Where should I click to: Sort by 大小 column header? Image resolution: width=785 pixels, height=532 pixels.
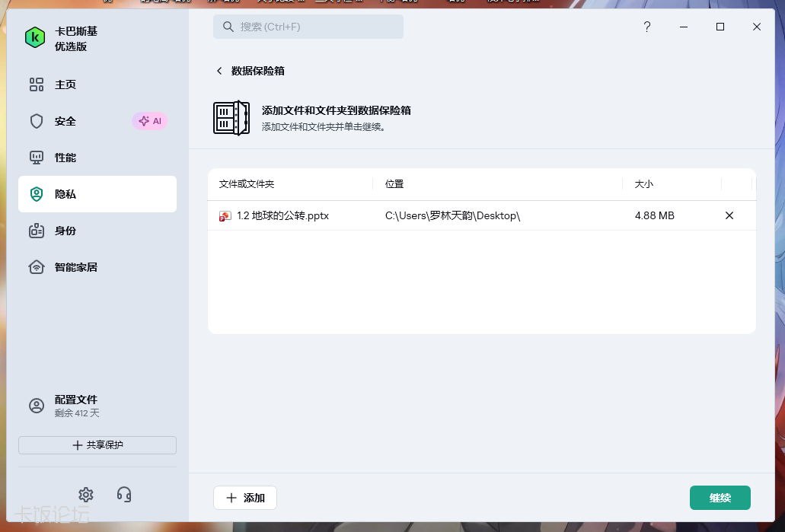click(644, 184)
